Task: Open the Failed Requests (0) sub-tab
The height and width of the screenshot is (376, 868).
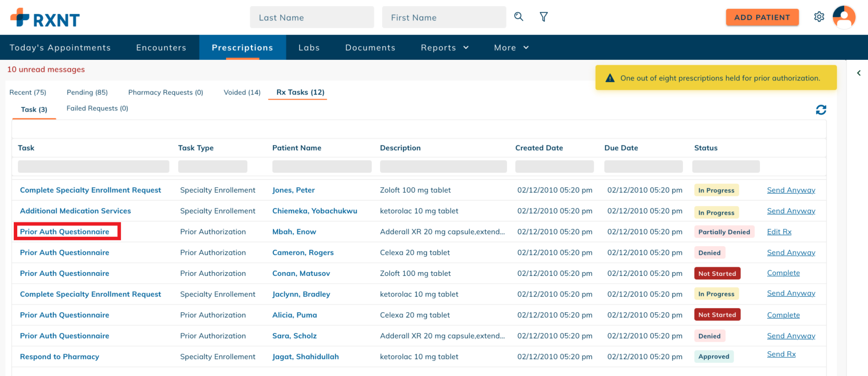Action: point(97,108)
